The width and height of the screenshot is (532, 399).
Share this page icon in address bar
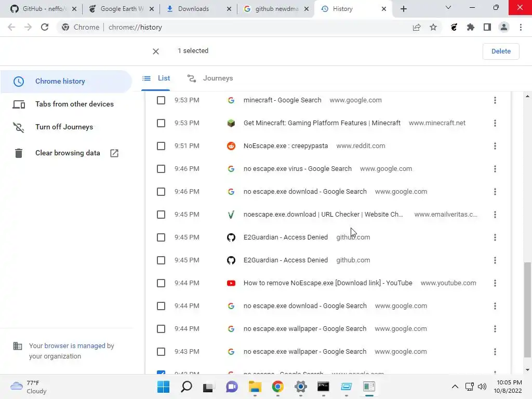click(x=417, y=27)
